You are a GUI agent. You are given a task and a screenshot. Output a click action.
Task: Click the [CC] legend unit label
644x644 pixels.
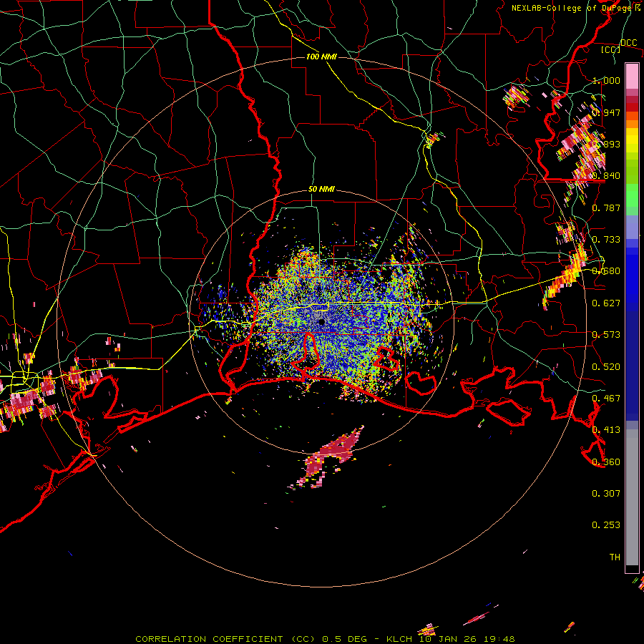coord(610,49)
